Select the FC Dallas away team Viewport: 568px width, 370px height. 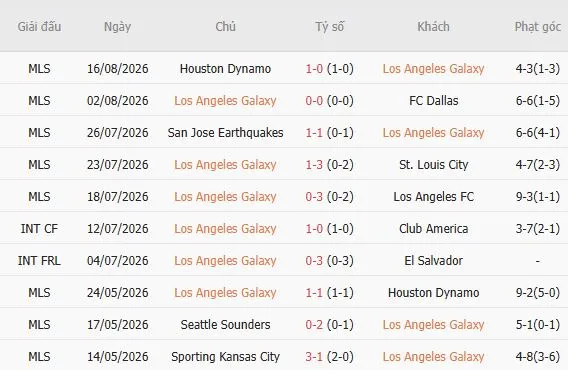click(433, 100)
